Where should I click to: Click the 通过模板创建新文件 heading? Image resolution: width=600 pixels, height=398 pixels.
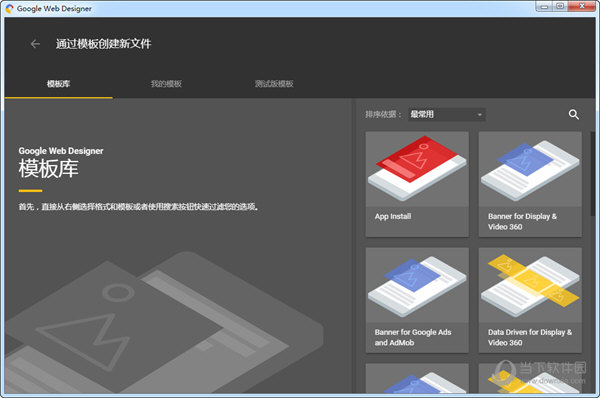click(x=103, y=44)
